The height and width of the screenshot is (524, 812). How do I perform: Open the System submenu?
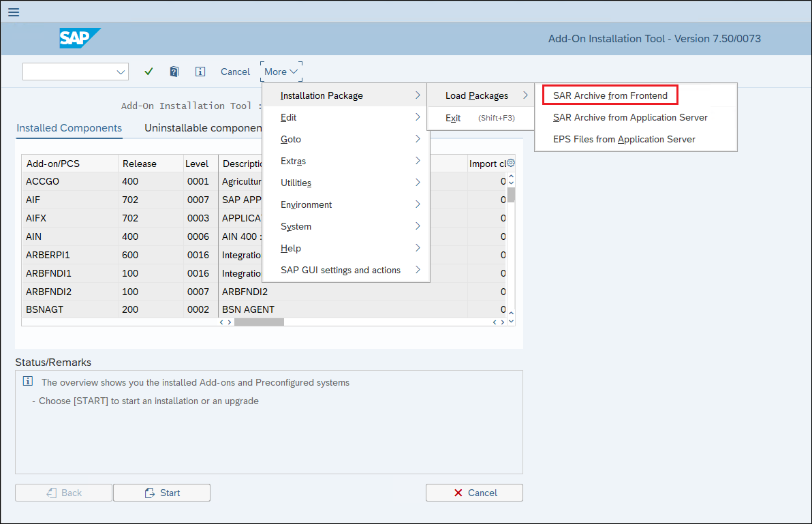tap(346, 226)
